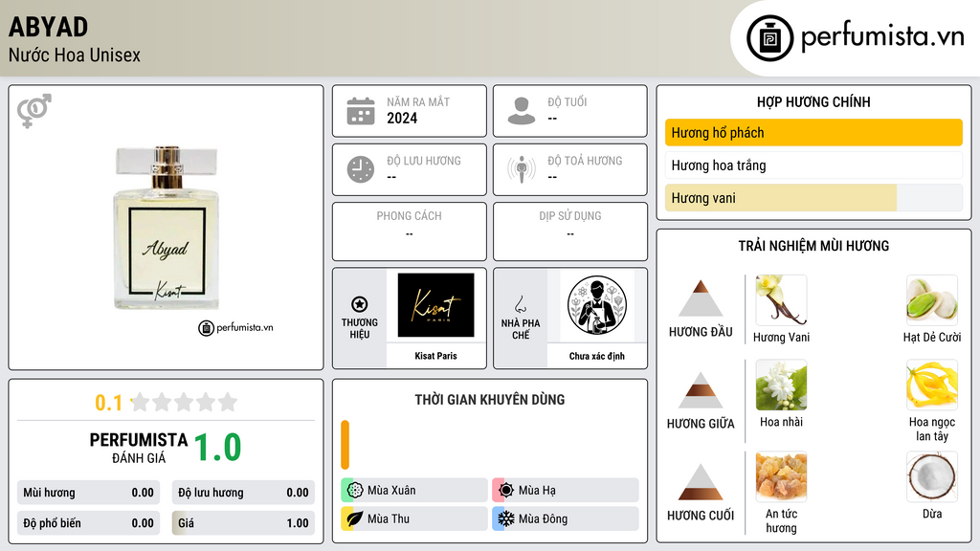
Task: Click the release year 2024 value
Action: [402, 118]
